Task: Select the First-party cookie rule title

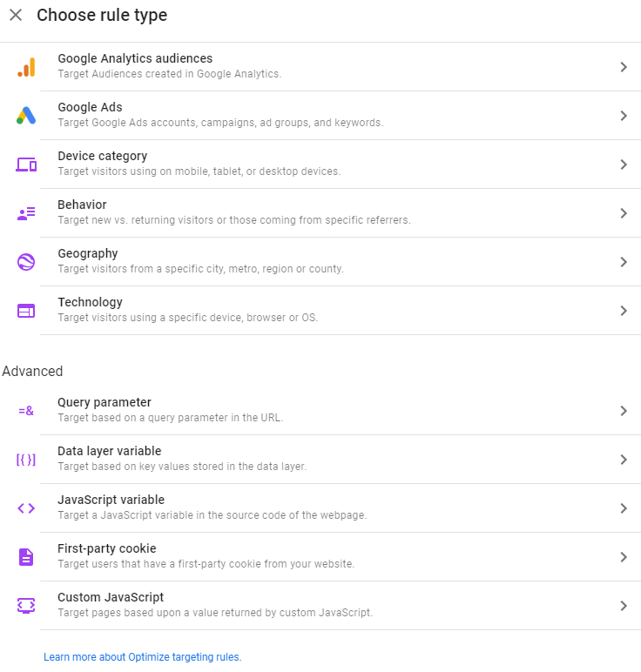Action: (106, 549)
